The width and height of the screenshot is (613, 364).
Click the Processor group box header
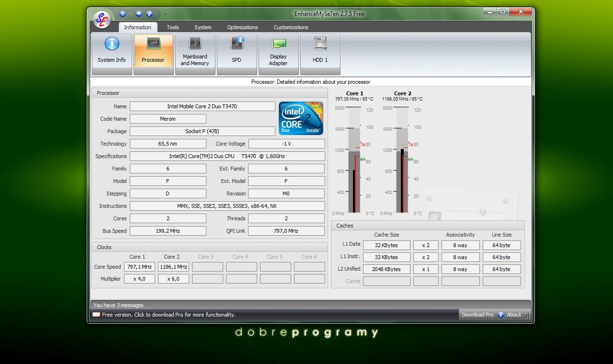[x=210, y=93]
